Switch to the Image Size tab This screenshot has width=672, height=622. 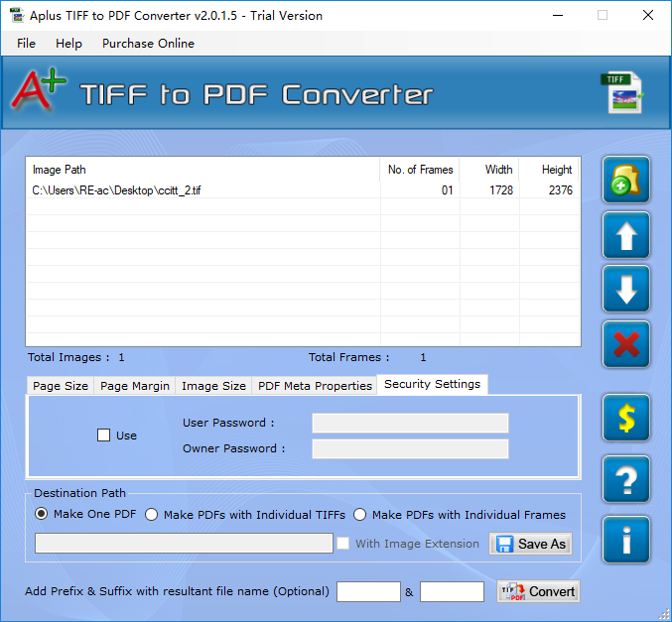point(213,386)
